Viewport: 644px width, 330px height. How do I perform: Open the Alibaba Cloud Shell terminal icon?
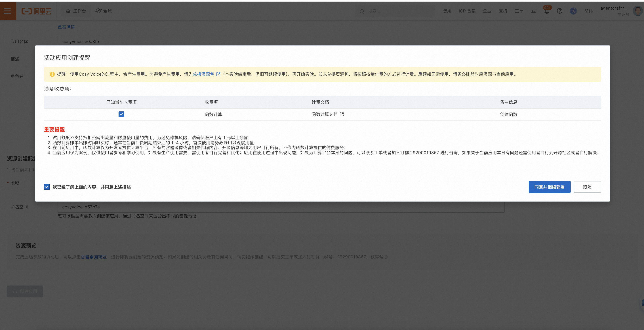point(534,11)
